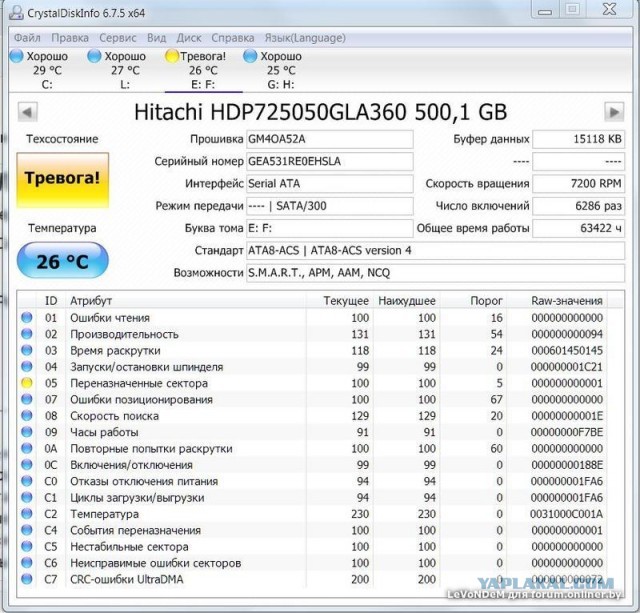The height and width of the screenshot is (613, 640).
Task: Click the status dot for Повторные попытки раскрутки
Action: [27, 448]
